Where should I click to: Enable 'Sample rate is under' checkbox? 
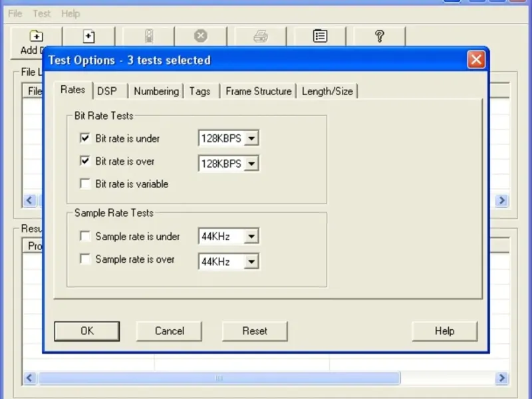pos(85,236)
